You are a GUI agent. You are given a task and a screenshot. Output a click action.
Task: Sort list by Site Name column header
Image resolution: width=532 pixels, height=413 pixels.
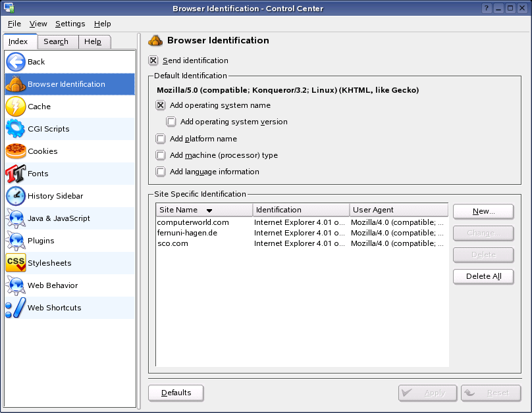(204, 210)
